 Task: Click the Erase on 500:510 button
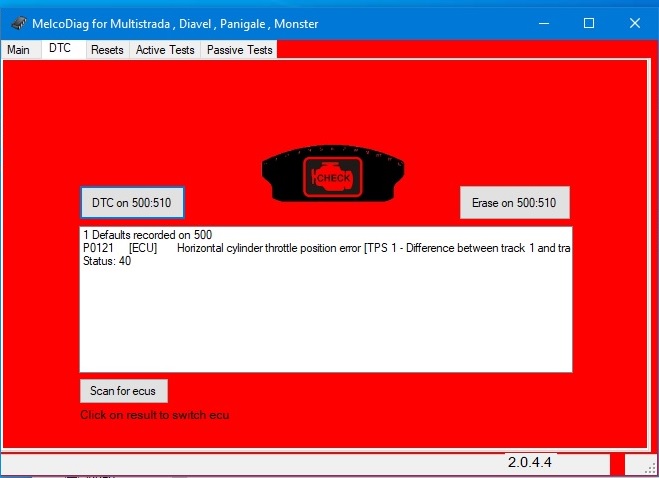[x=514, y=202]
